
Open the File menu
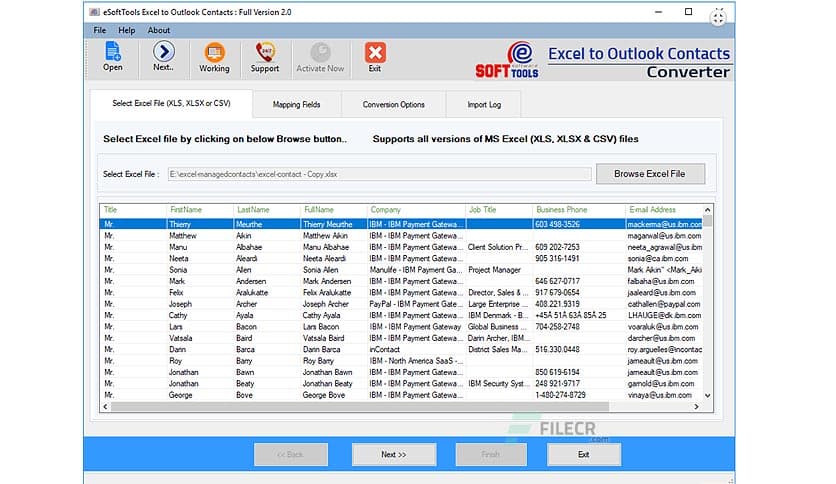100,30
